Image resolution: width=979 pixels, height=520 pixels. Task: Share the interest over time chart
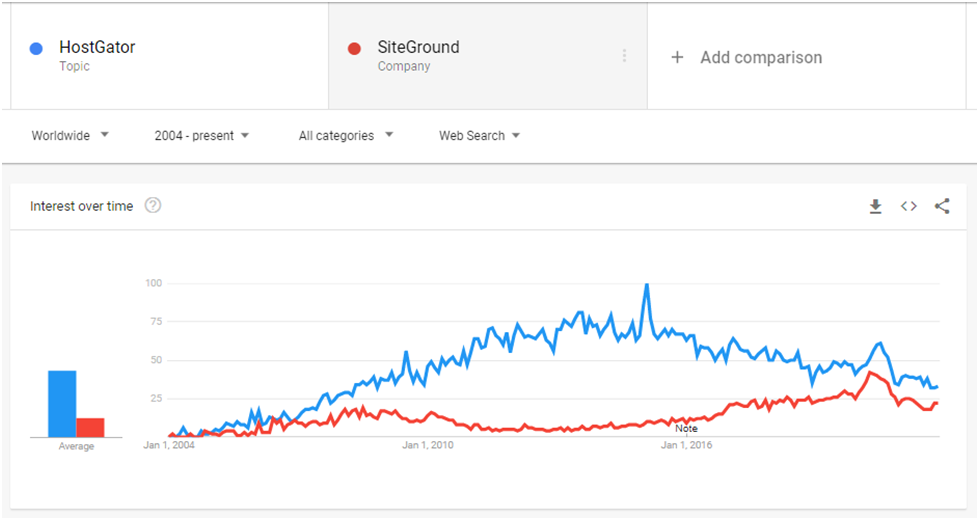(x=942, y=206)
